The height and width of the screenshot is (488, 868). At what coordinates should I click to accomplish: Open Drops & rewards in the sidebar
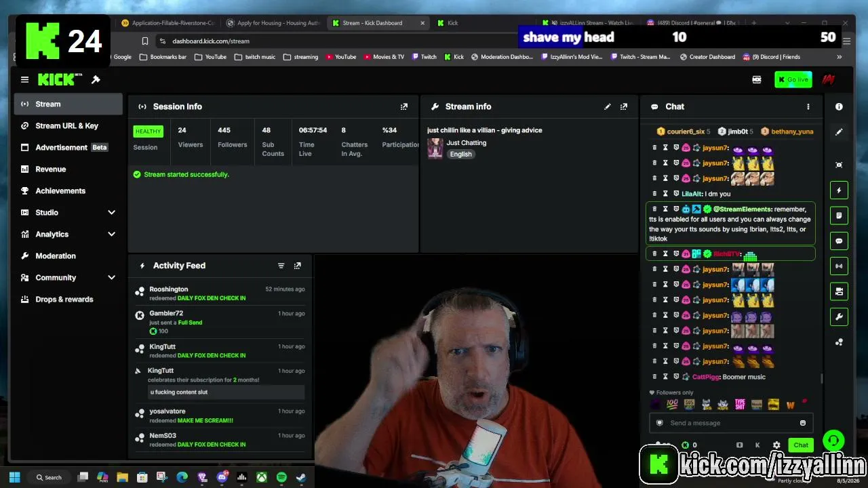coord(68,300)
